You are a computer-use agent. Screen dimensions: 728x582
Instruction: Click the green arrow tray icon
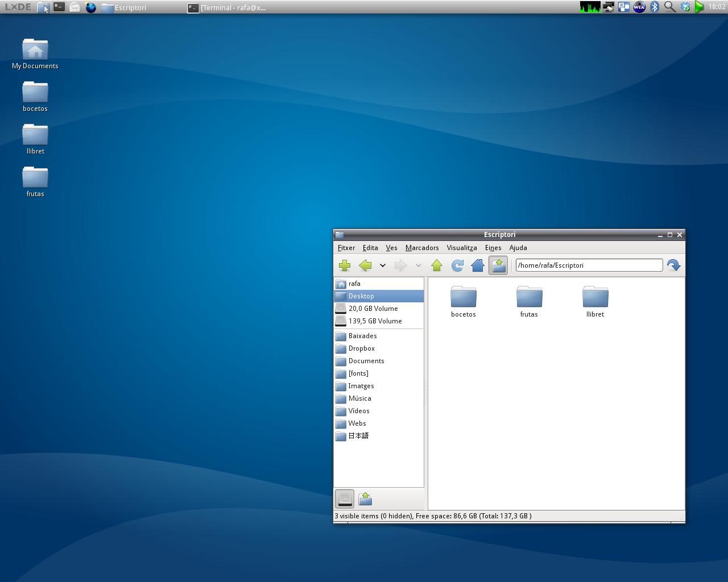click(700, 7)
